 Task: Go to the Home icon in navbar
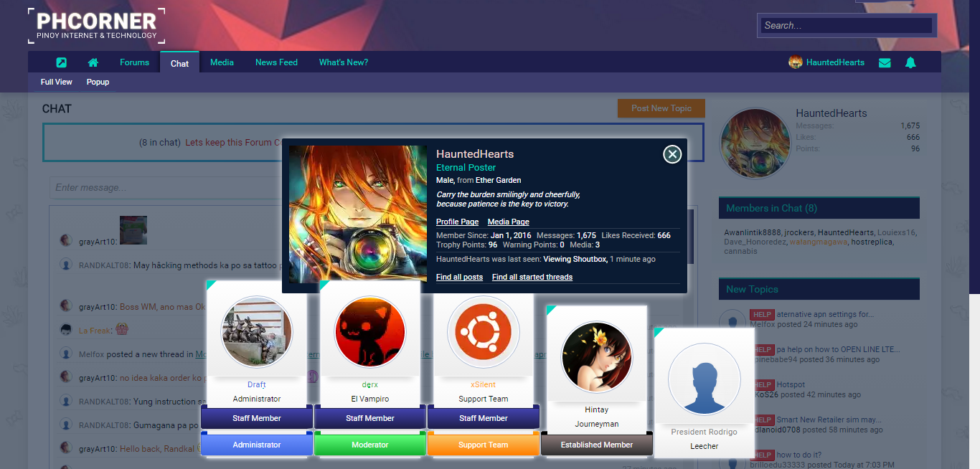click(93, 62)
